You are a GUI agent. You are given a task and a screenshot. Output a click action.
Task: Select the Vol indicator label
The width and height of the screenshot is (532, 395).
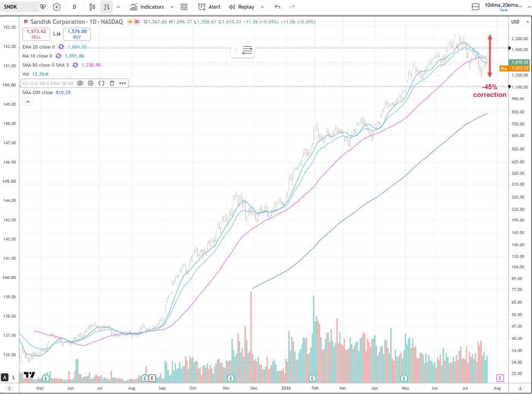26,74
